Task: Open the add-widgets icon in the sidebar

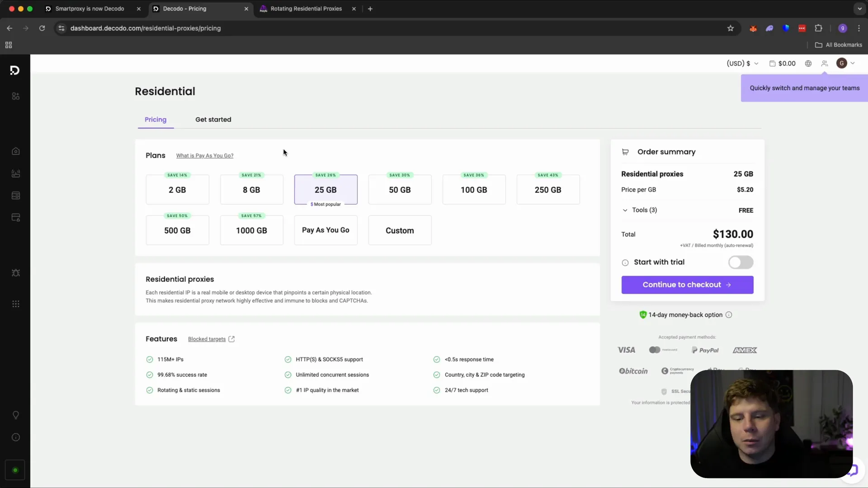Action: click(x=16, y=96)
